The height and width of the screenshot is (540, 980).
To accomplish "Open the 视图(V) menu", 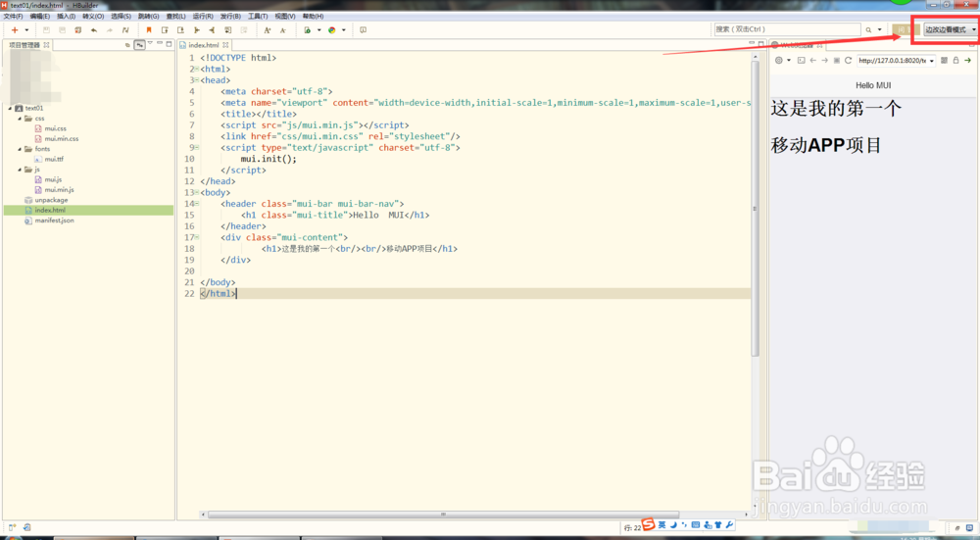I will pyautogui.click(x=285, y=17).
